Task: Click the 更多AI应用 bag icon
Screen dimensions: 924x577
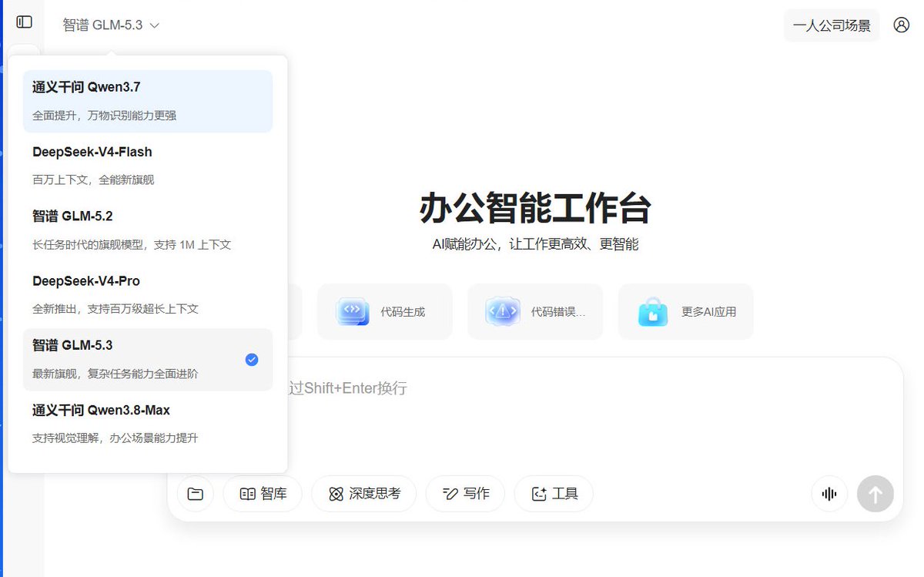Action: pyautogui.click(x=653, y=311)
